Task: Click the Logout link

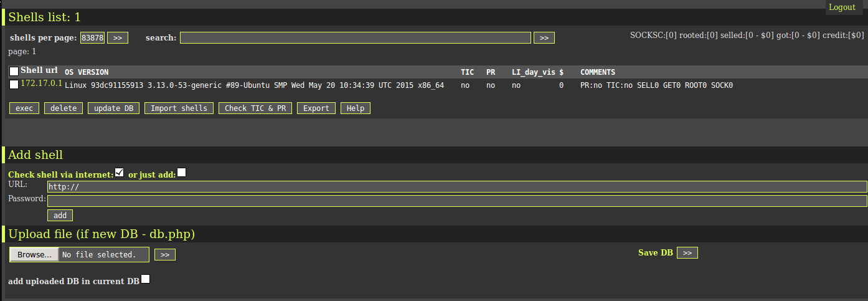Action: click(842, 7)
